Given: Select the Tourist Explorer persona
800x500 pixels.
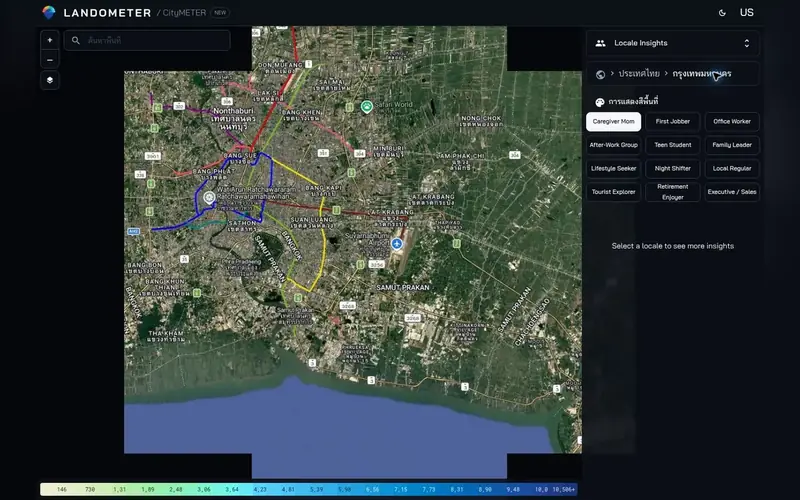Looking at the screenshot, I should [613, 192].
